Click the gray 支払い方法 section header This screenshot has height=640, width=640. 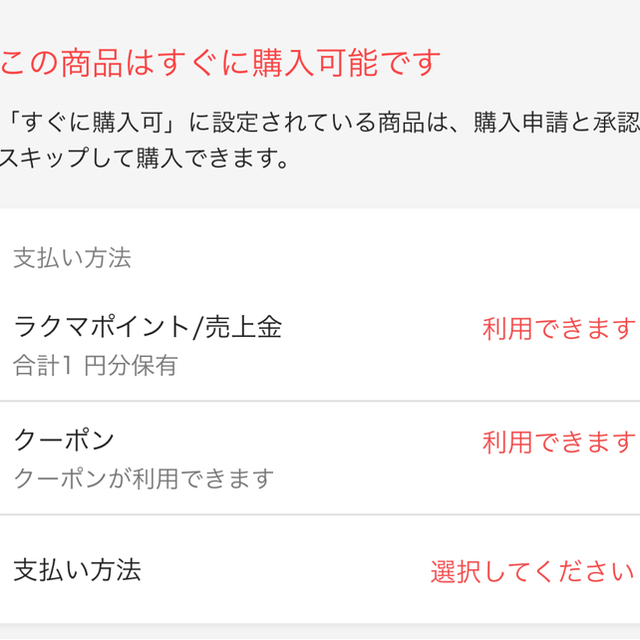point(72,258)
